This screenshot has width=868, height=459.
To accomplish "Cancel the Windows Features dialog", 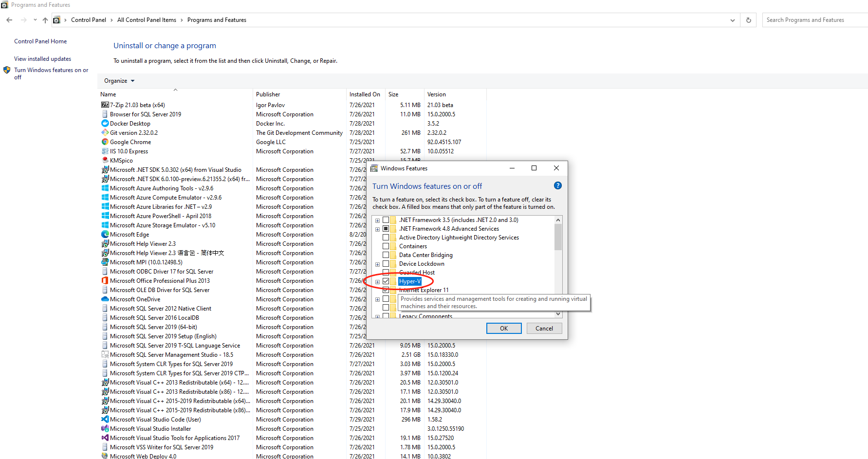I will tap(544, 329).
